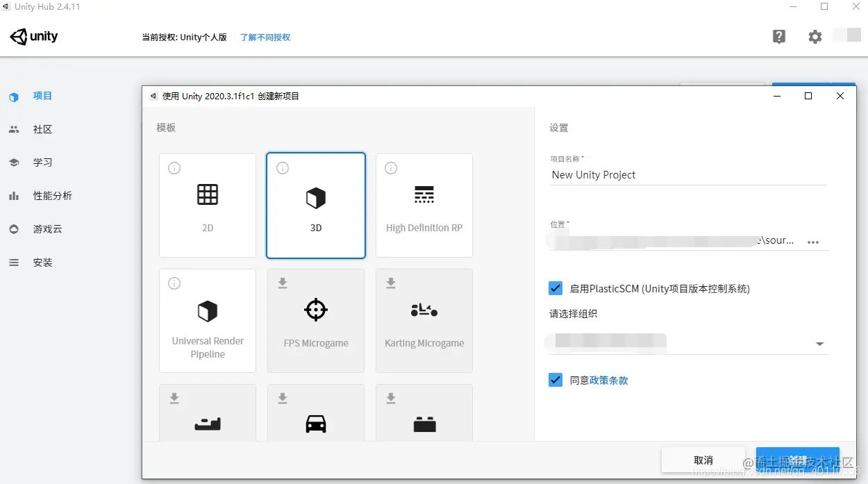868x484 pixels.
Task: View info about the 2D template
Action: [174, 167]
